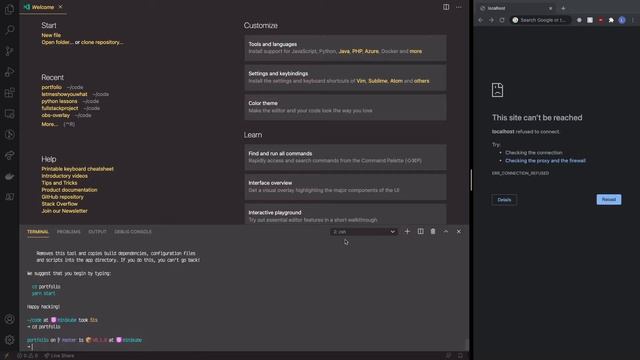Kill terminal with trash icon
The image size is (640, 360).
tap(433, 231)
